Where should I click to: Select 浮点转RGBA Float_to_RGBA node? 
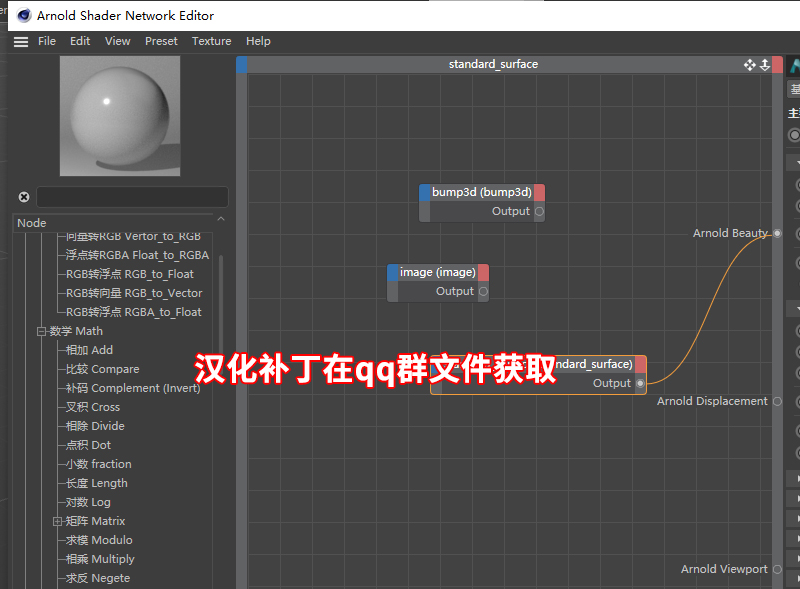tap(138, 255)
